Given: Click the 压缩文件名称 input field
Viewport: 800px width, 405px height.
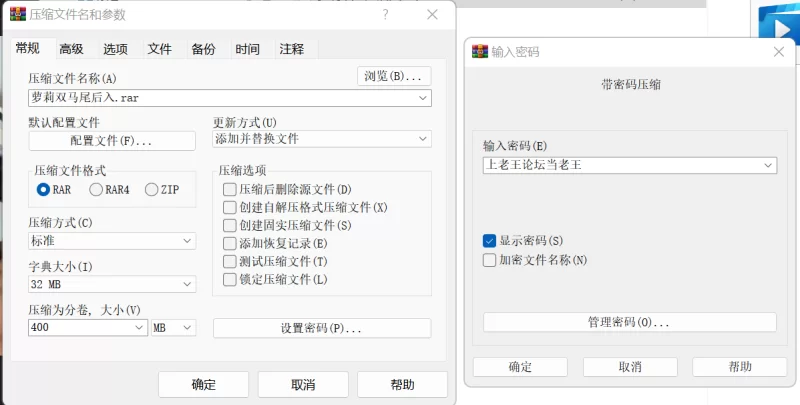Looking at the screenshot, I should [220, 98].
